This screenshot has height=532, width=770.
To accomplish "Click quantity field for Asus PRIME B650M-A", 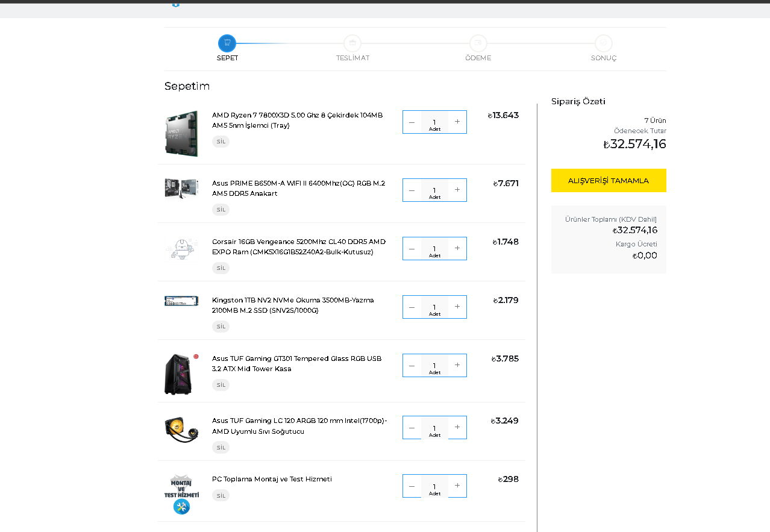I will (x=434, y=190).
